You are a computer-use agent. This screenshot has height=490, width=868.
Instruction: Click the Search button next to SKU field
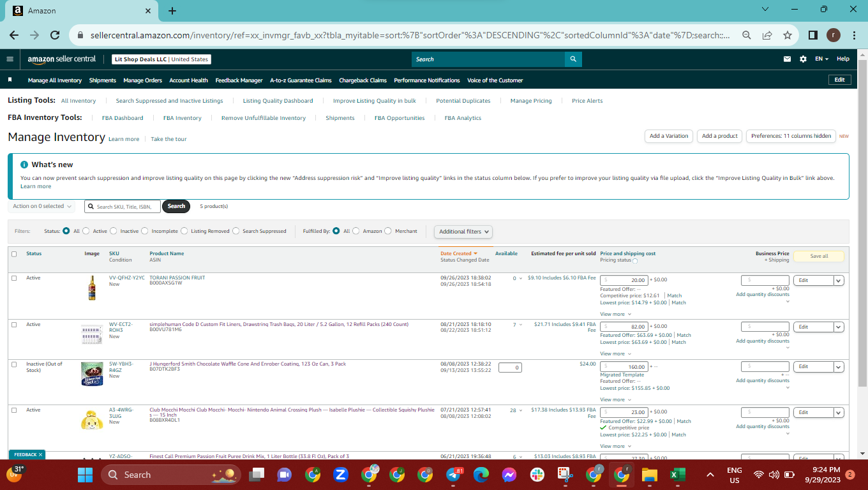click(176, 206)
